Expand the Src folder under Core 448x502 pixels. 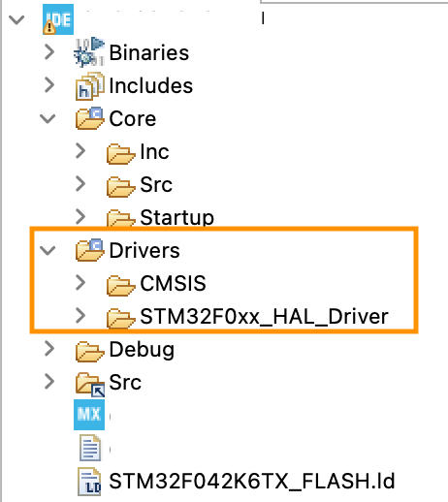[x=80, y=184]
